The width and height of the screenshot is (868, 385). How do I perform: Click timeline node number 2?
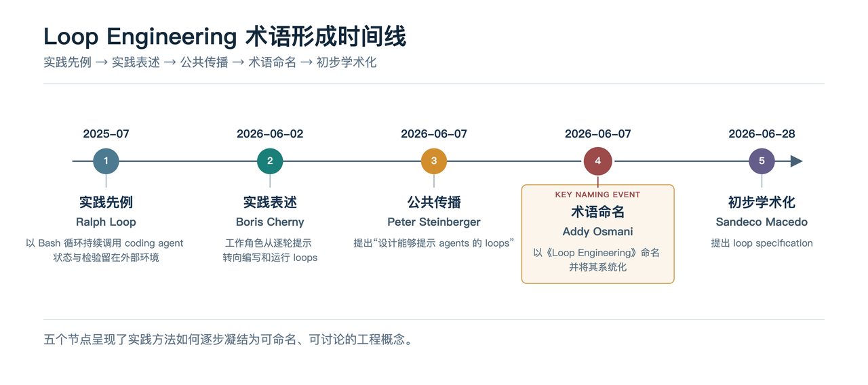pyautogui.click(x=270, y=161)
